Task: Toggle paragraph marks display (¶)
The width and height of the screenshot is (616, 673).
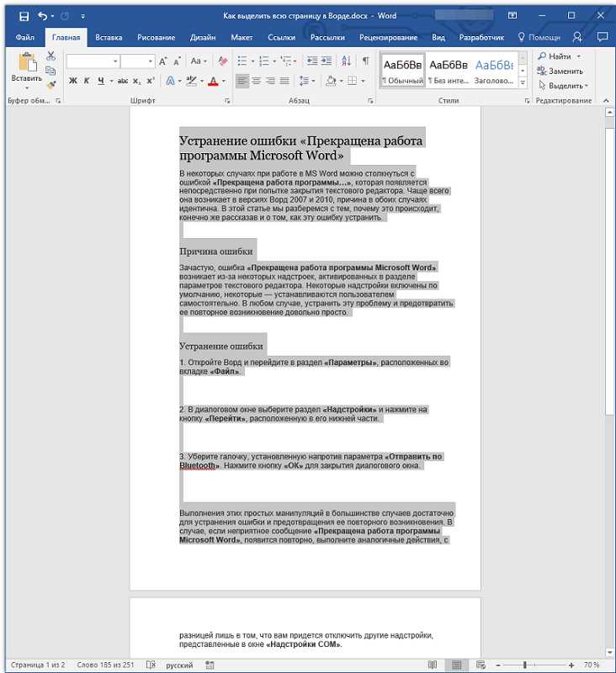Action: [x=365, y=61]
